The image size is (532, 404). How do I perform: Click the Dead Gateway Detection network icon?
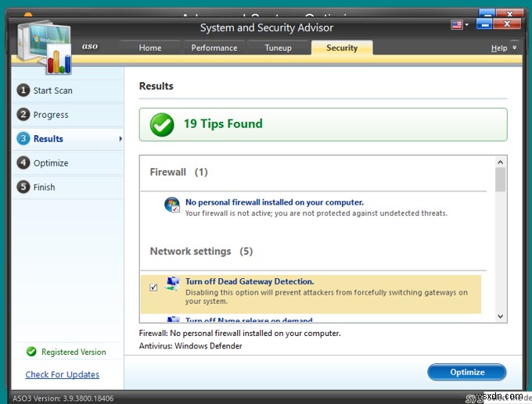coord(172,284)
